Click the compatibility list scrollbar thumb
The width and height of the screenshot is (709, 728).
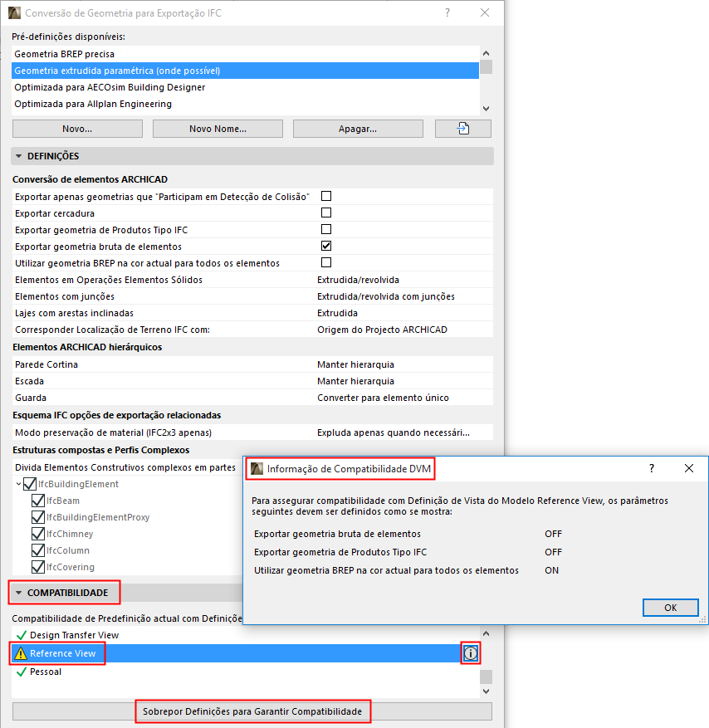click(x=487, y=677)
